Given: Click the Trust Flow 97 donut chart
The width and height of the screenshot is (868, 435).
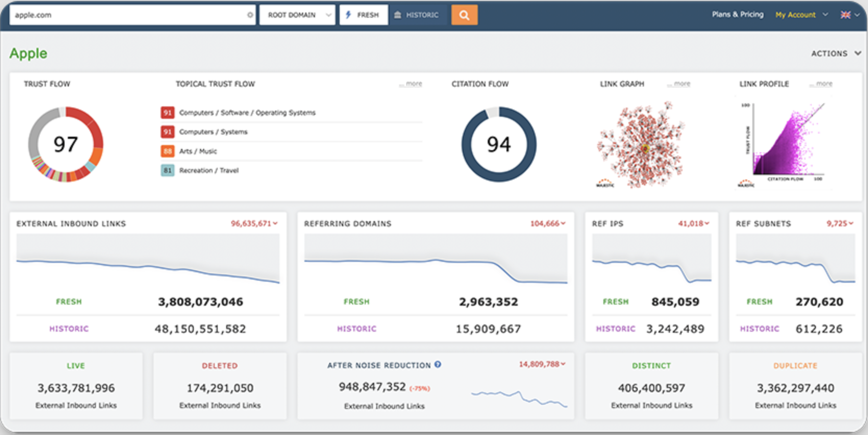Looking at the screenshot, I should pos(66,144).
